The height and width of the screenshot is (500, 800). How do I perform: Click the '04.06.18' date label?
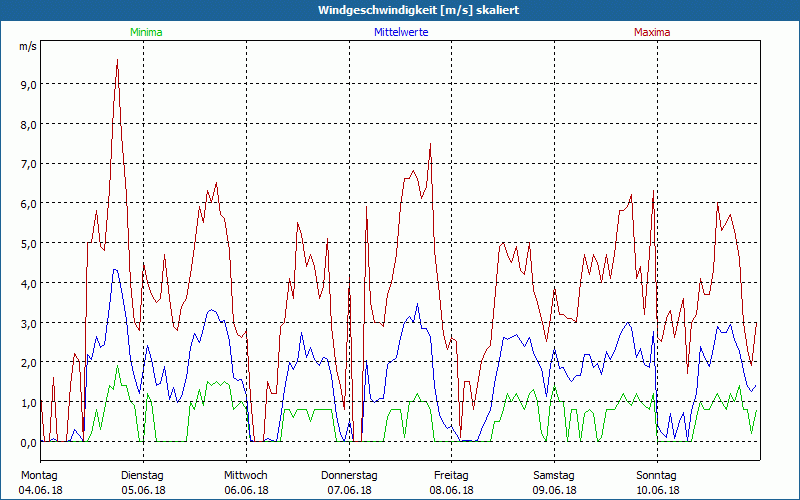pyautogui.click(x=40, y=490)
